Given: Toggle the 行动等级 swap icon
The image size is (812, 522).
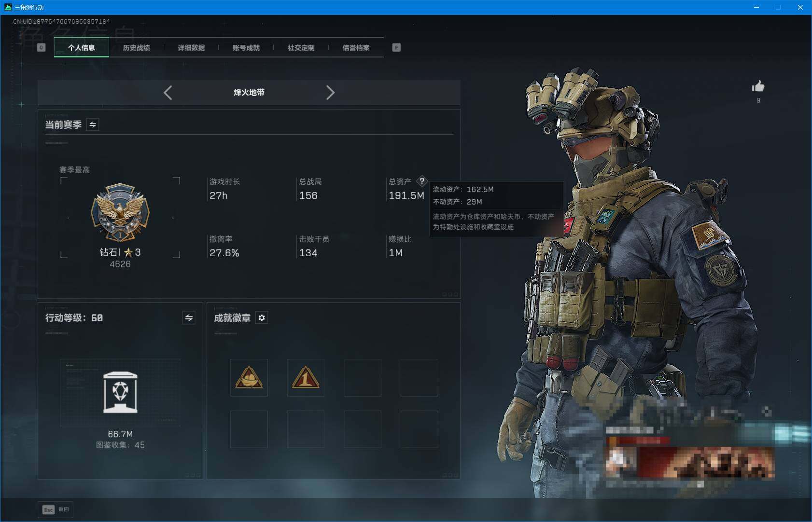Looking at the screenshot, I should pyautogui.click(x=189, y=317).
